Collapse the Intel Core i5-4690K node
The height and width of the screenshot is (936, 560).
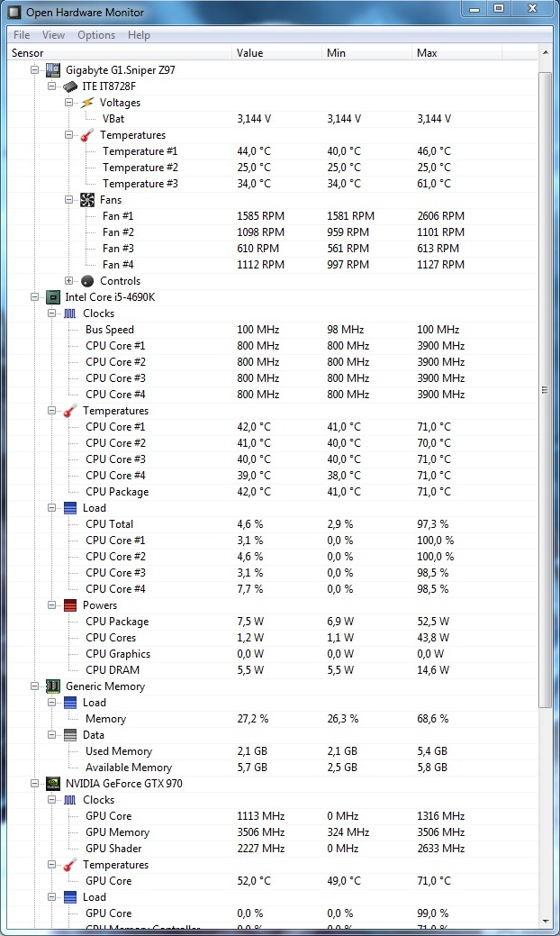pos(34,297)
